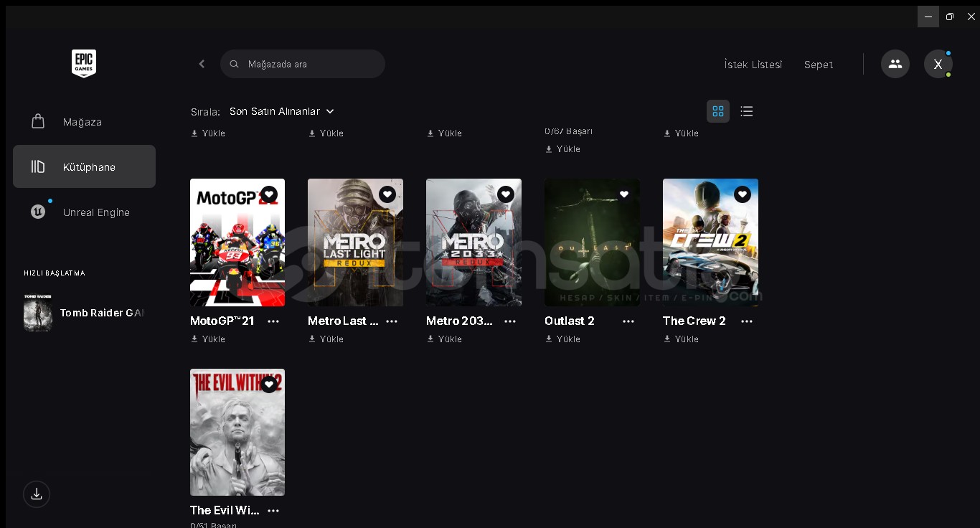
Task: Open more options for Outlast 2
Action: [x=628, y=321]
